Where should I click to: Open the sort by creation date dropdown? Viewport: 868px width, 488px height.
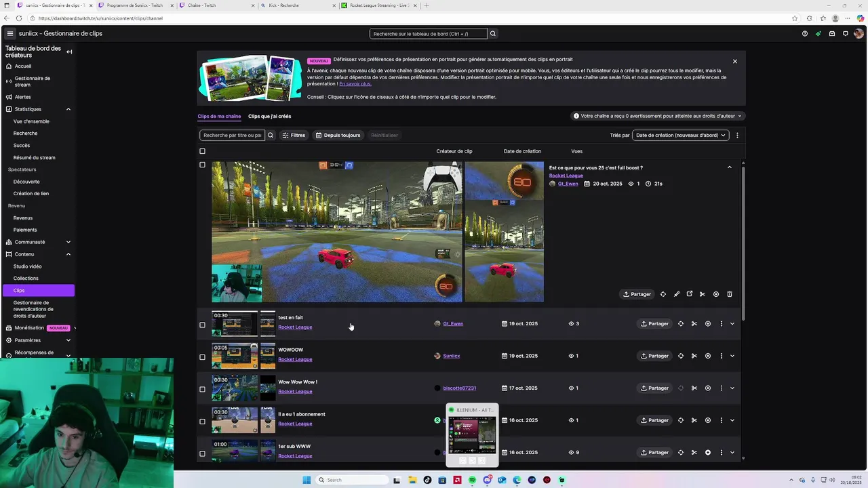(680, 135)
